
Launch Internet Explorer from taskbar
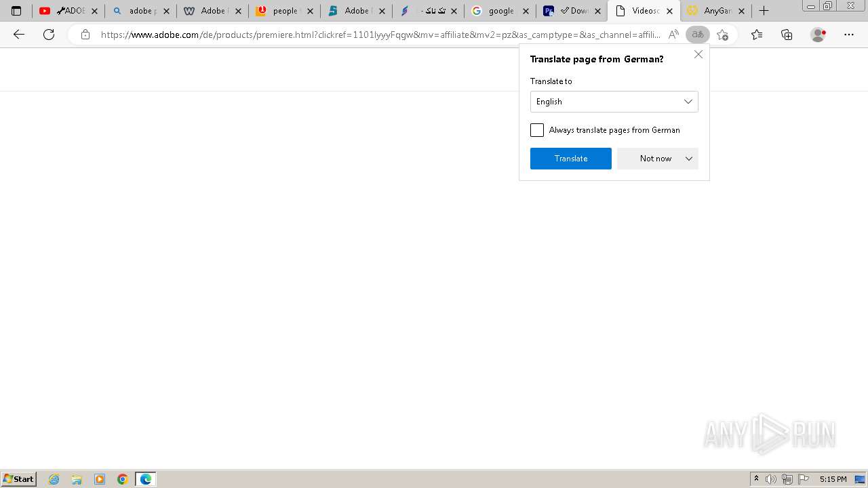54,479
